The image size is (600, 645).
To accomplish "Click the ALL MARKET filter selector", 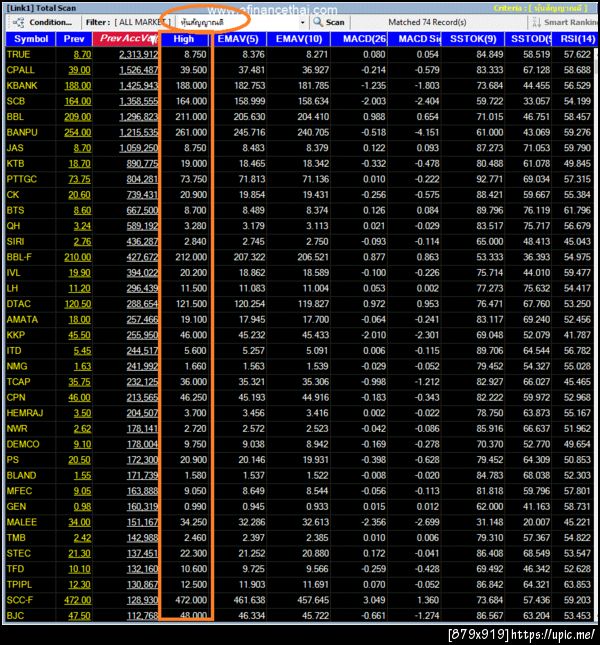I will point(142,22).
